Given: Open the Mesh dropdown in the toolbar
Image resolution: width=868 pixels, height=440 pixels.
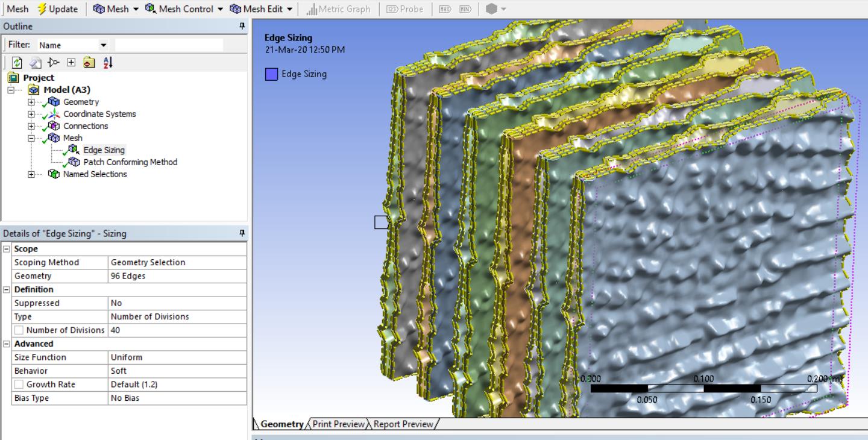Looking at the screenshot, I should 115,8.
